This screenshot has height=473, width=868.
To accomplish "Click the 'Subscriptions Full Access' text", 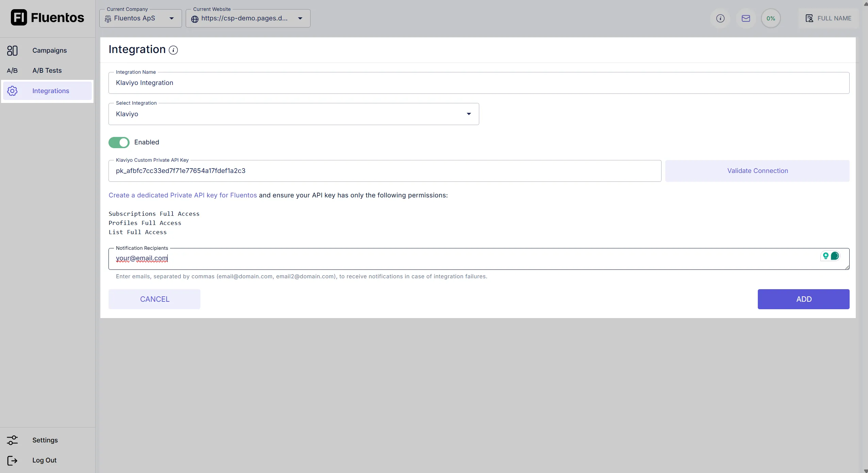I will coord(154,214).
